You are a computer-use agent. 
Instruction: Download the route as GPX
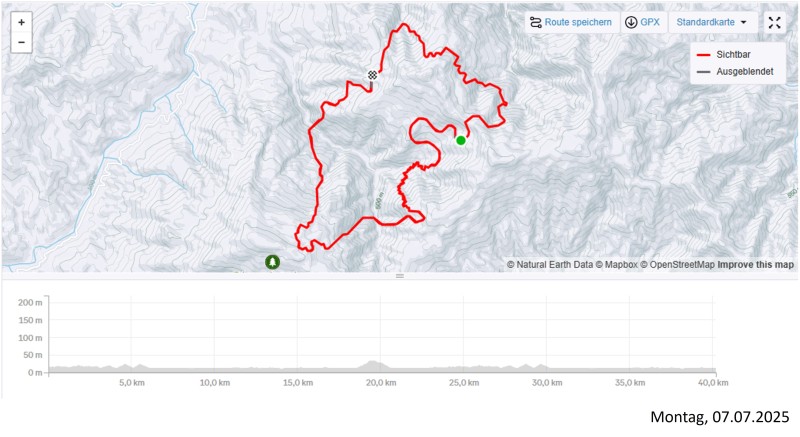642,22
